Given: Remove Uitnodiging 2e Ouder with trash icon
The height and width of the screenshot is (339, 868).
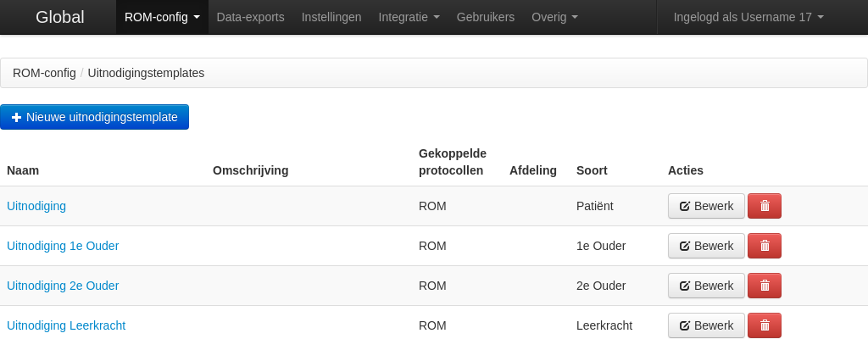Looking at the screenshot, I should [764, 286].
